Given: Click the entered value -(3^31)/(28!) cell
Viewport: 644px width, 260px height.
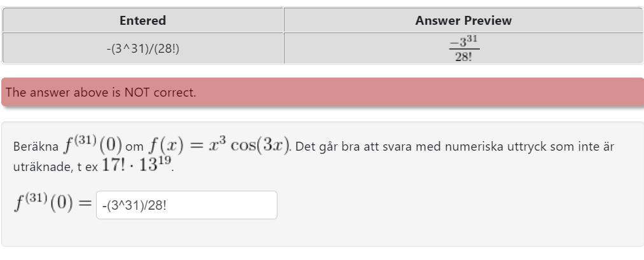Looking at the screenshot, I should (x=143, y=48).
